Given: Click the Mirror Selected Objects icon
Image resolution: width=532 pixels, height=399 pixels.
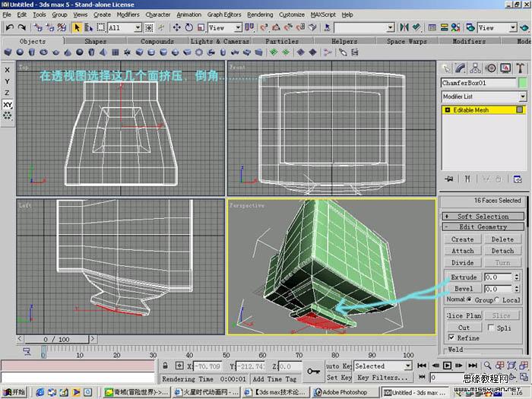Looking at the screenshot, I should tap(404, 27).
